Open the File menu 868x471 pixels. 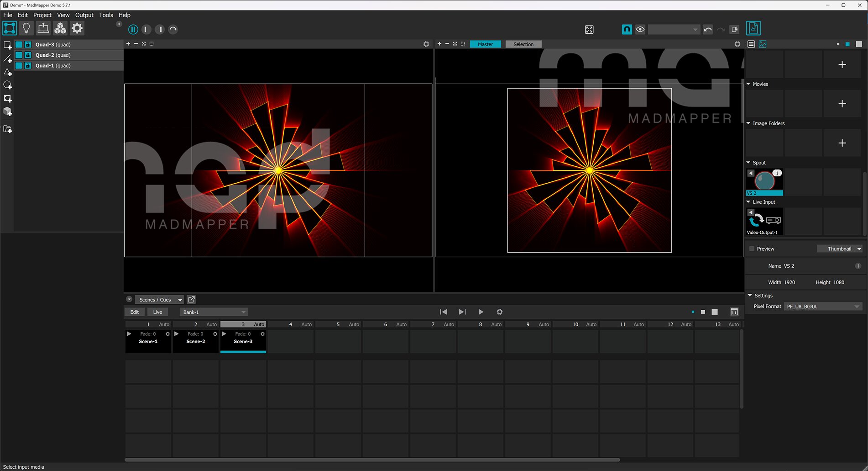(x=8, y=15)
